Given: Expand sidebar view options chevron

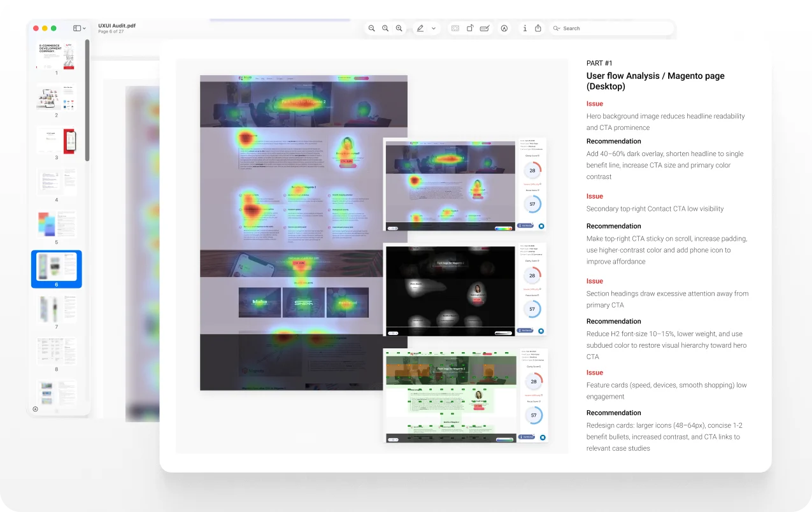Looking at the screenshot, I should (85, 28).
